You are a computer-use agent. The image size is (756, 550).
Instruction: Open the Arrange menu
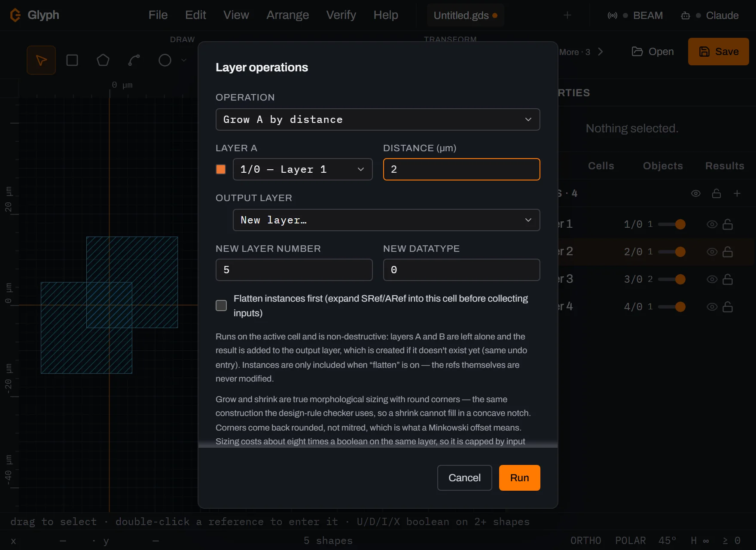tap(288, 15)
